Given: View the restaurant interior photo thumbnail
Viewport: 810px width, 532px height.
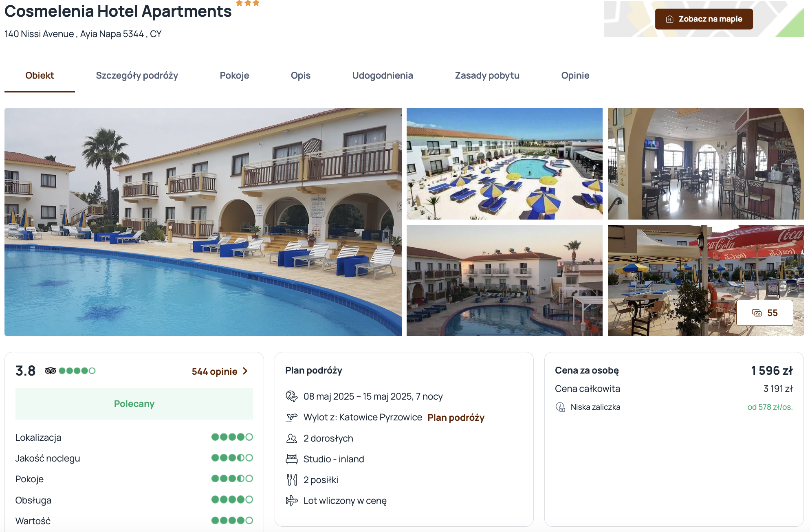Looking at the screenshot, I should coord(706,164).
